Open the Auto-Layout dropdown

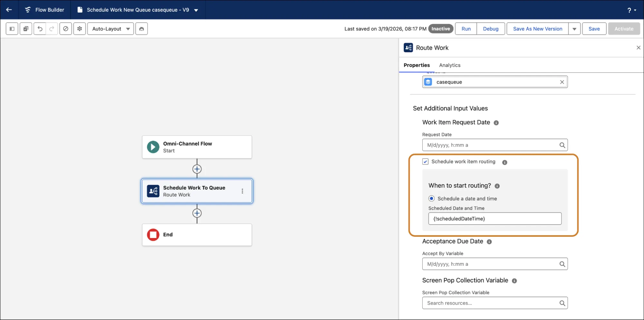(111, 29)
